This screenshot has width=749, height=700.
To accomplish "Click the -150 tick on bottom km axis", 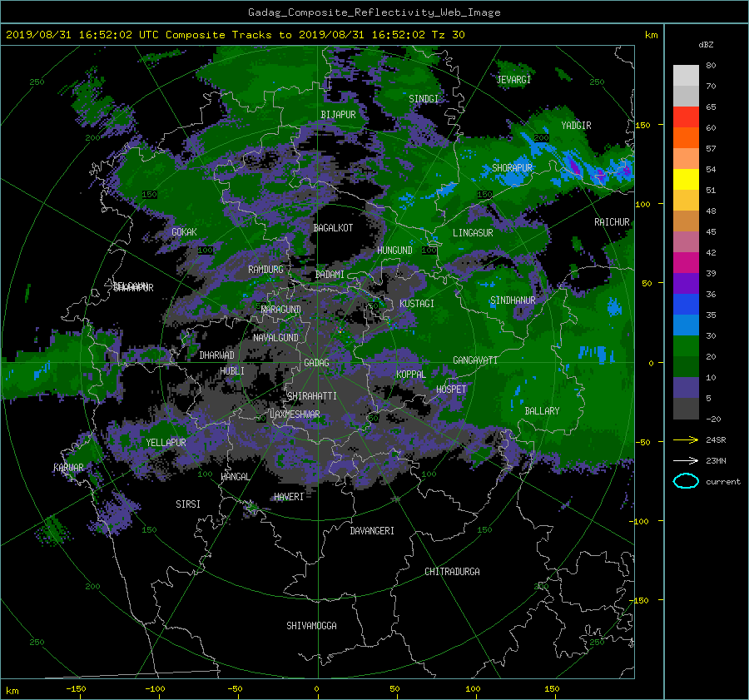I will (x=76, y=689).
